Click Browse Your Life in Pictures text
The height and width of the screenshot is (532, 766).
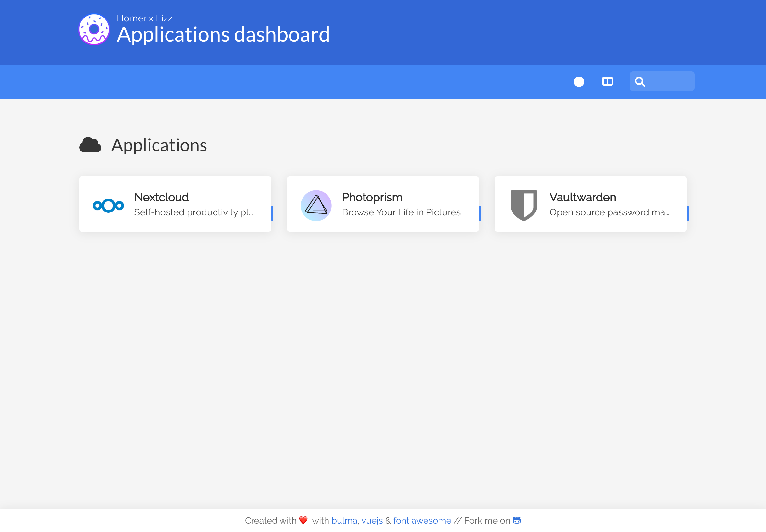point(401,212)
